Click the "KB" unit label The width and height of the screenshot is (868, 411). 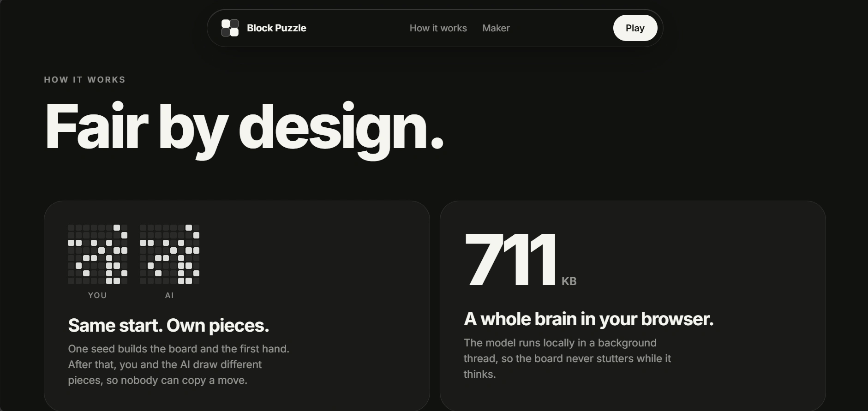[569, 281]
